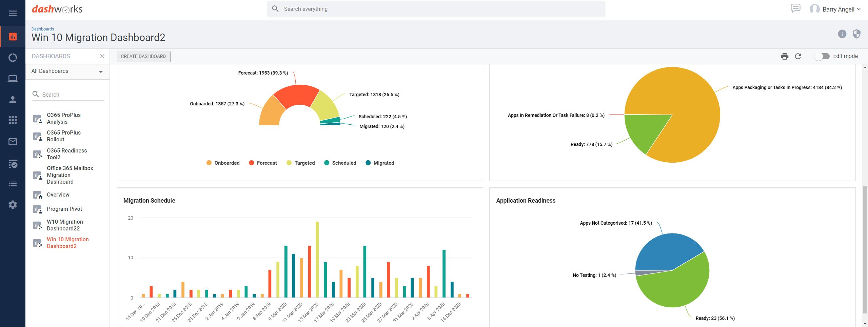
Task: Click the red Forecast segment of half-donut
Action: [x=297, y=96]
